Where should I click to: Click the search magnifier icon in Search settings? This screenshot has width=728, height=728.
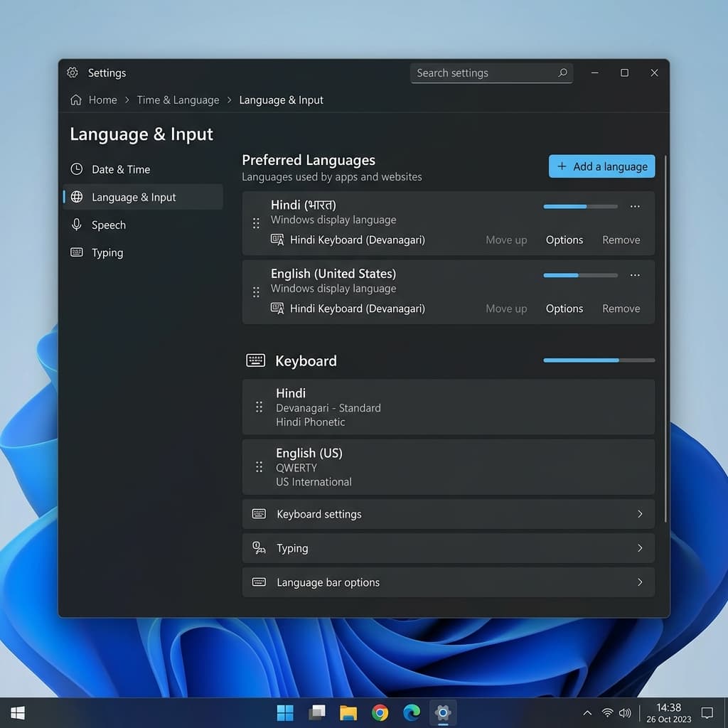(x=562, y=73)
